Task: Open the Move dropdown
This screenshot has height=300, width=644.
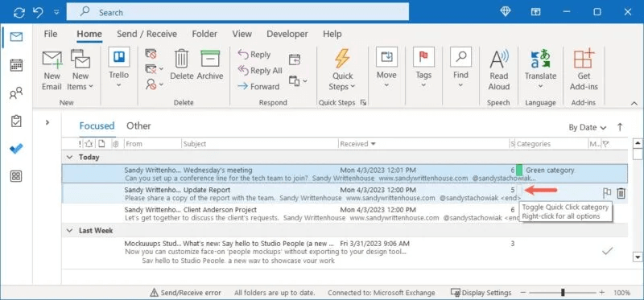Action: tap(386, 68)
